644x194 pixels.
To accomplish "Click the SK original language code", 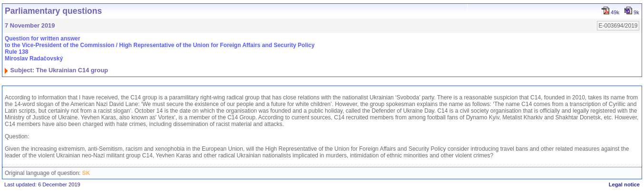I will (86, 173).
